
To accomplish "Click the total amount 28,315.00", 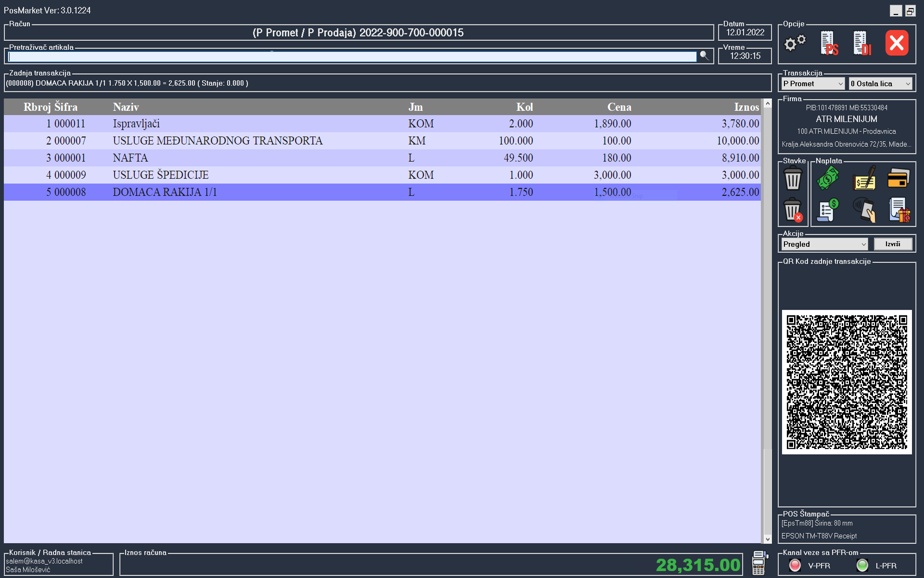I will click(698, 565).
